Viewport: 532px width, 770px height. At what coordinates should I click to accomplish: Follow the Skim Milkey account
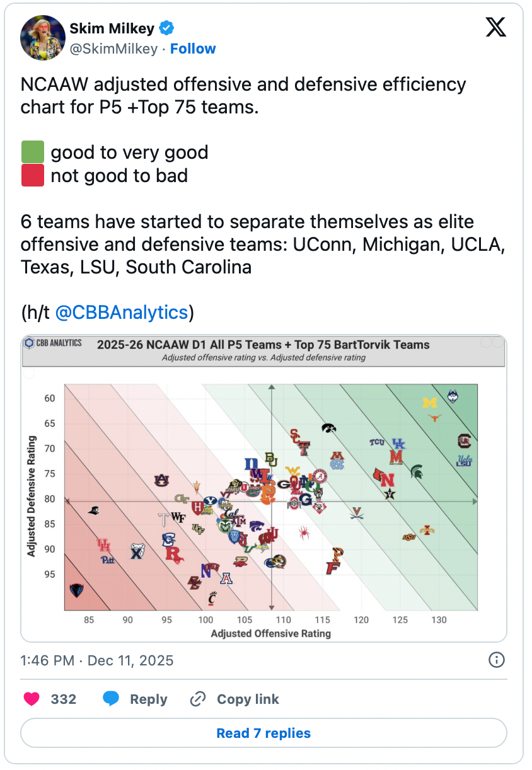pyautogui.click(x=193, y=49)
